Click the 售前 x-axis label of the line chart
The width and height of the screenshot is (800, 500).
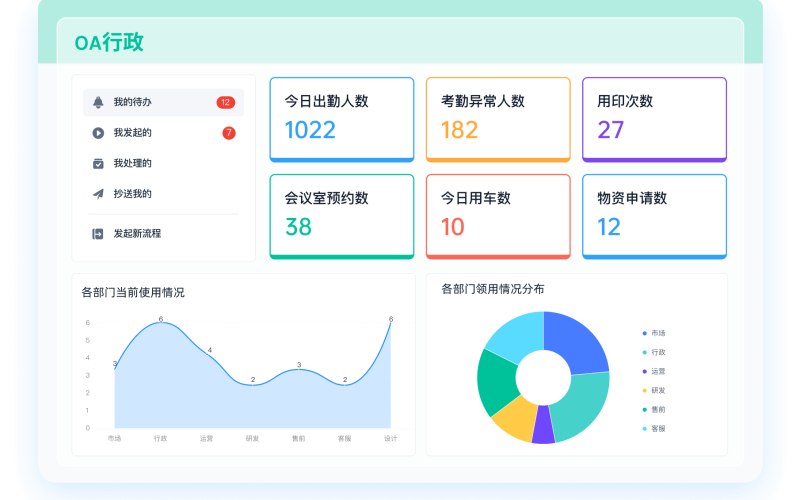298,438
